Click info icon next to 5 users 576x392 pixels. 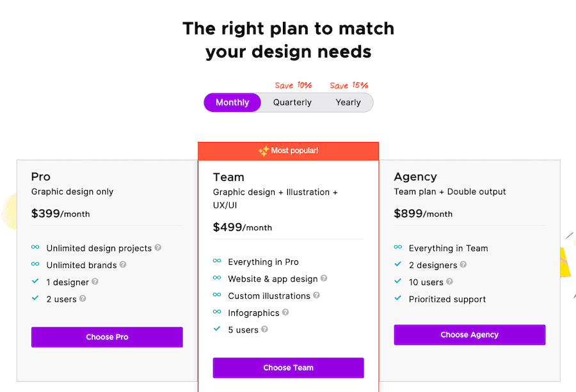pos(264,329)
